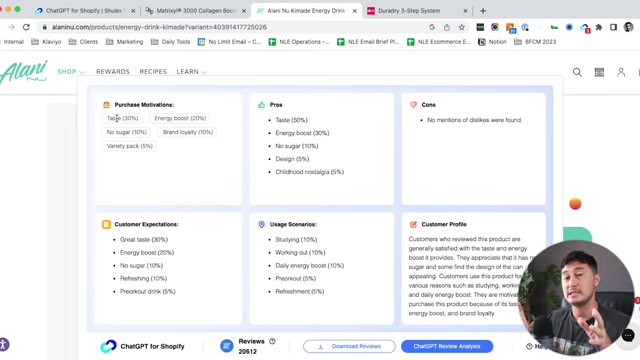Go forward in browser history
Viewport: 640px width, 360px height.
point(11,27)
